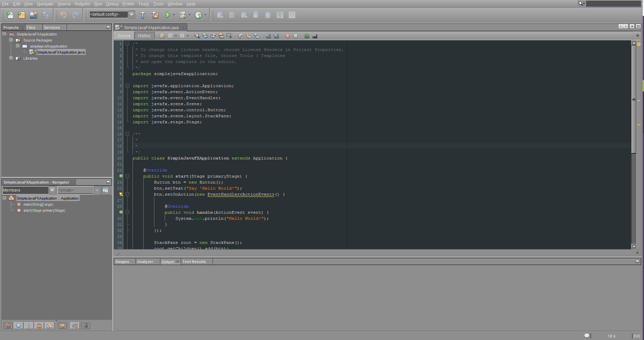The height and width of the screenshot is (340, 644).
Task: Expand the Libraries tree node
Action: point(11,58)
